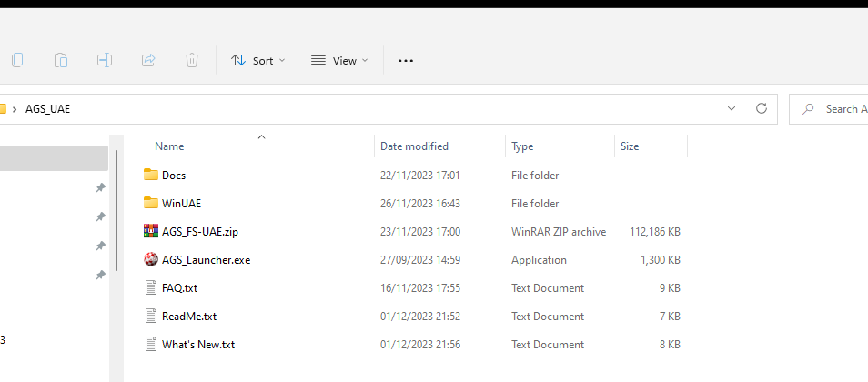Click the Share icon in toolbar
The height and width of the screenshot is (382, 868).
coord(148,60)
